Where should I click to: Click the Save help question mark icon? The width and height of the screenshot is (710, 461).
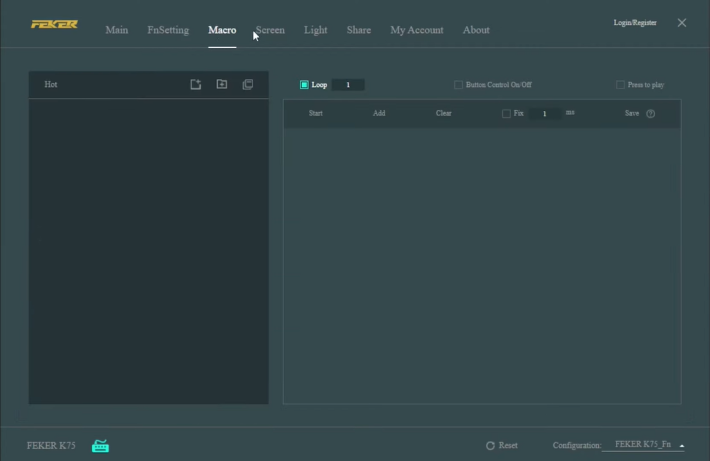[x=651, y=114]
